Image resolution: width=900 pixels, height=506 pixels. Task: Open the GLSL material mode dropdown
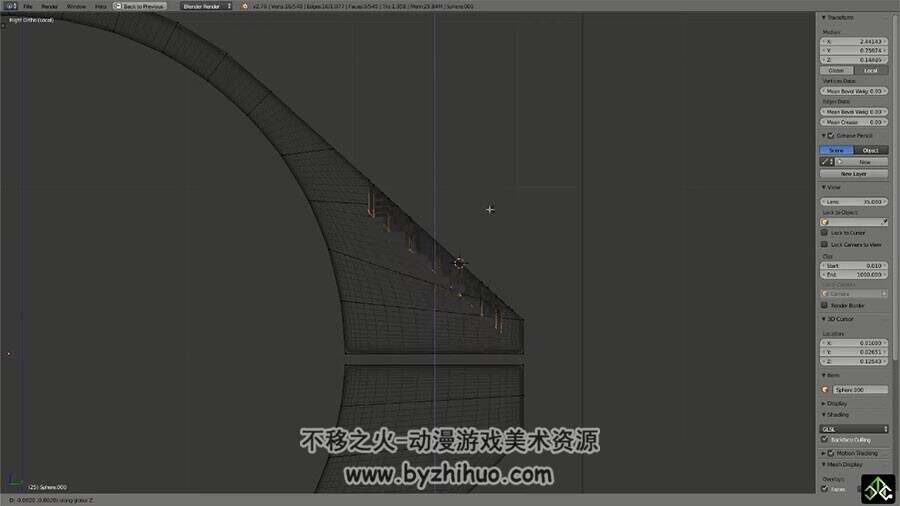point(854,429)
